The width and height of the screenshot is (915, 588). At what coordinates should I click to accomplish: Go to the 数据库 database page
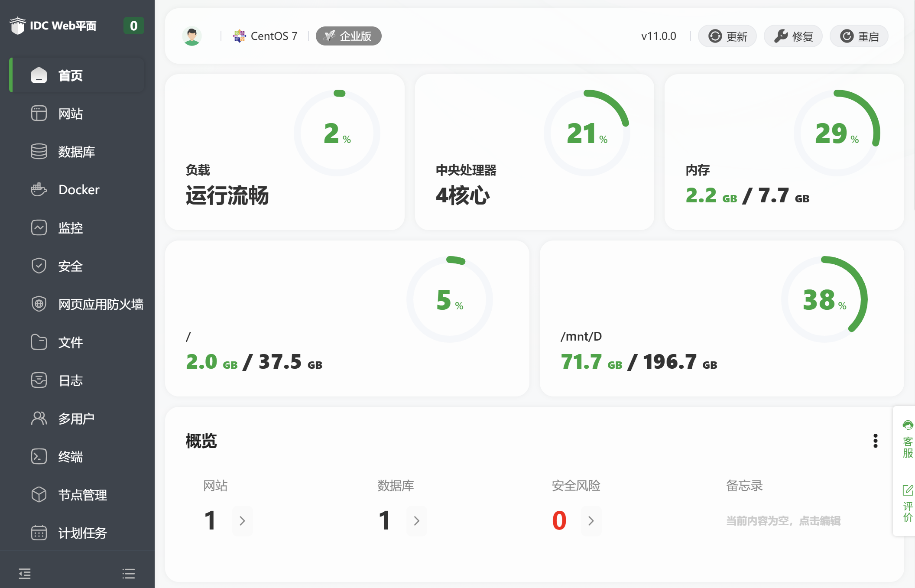pyautogui.click(x=77, y=152)
